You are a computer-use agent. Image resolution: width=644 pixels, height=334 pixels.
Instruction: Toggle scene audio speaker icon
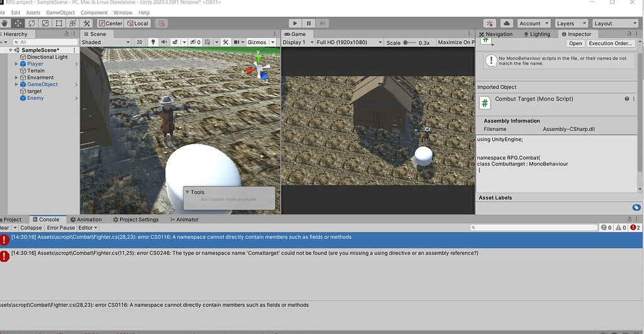pos(164,42)
